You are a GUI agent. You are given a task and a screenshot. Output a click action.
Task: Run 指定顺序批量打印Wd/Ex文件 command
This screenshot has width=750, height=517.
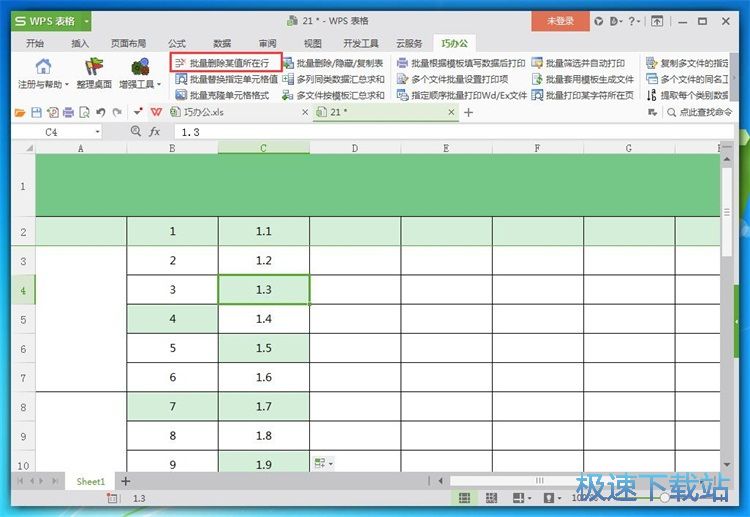(x=462, y=95)
